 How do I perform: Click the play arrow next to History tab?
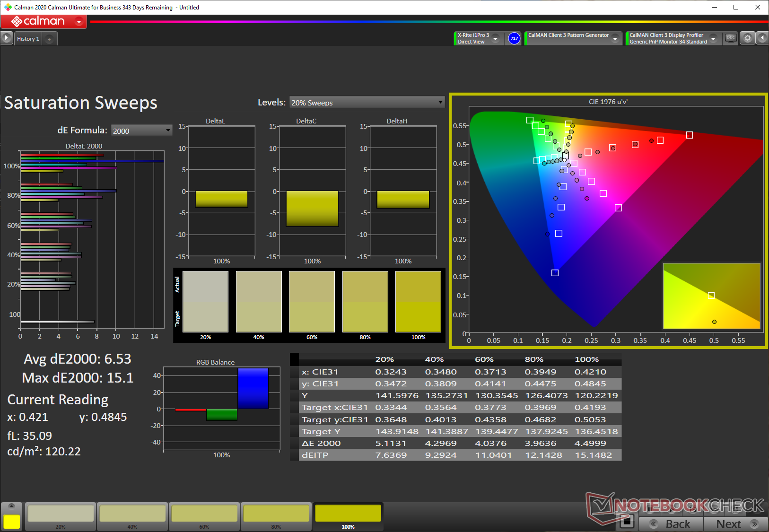[7, 38]
